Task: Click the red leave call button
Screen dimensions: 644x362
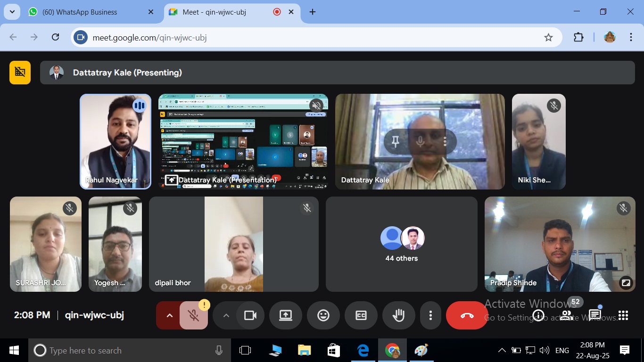Action: tap(467, 315)
